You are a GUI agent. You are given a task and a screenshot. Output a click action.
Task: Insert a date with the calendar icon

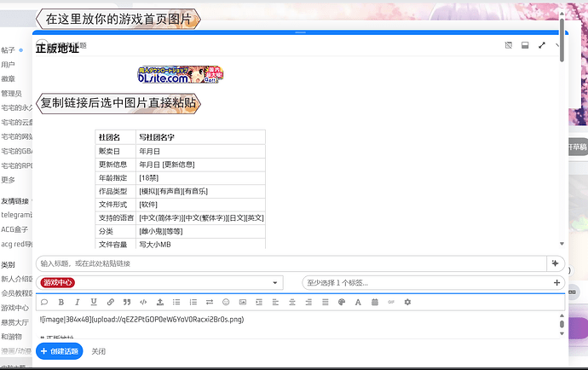pyautogui.click(x=375, y=302)
